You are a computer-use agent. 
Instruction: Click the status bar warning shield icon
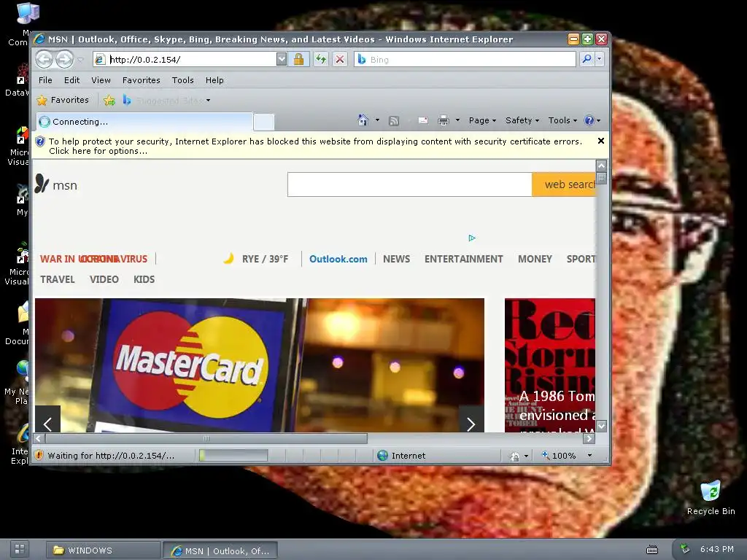coord(39,455)
